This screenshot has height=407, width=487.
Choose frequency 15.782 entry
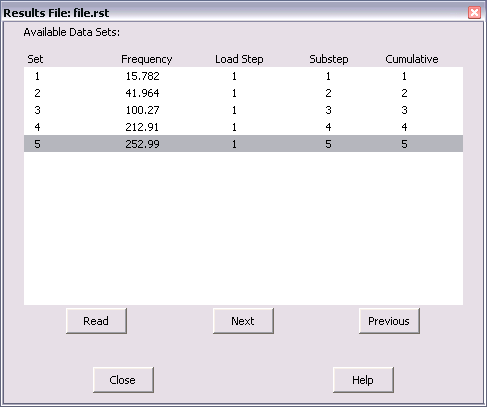point(142,76)
